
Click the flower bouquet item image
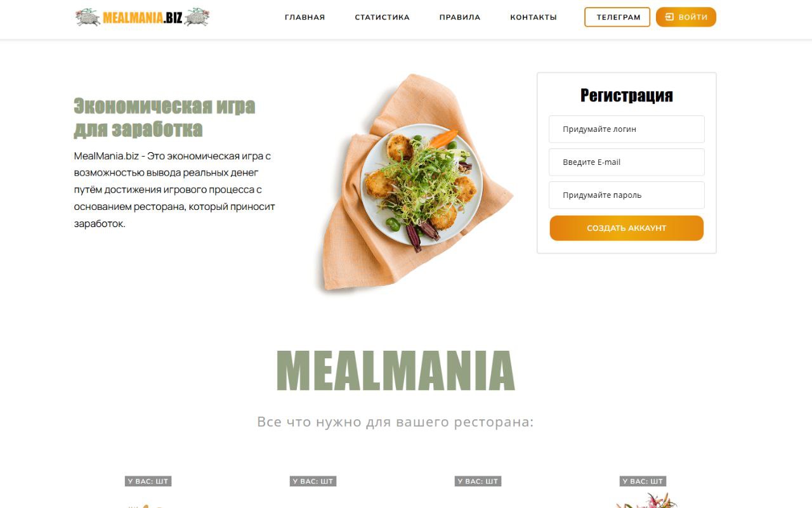[x=647, y=500]
